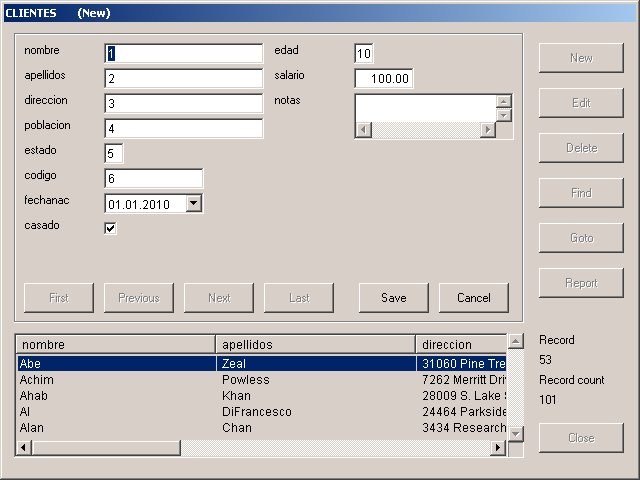Click the Last navigation button
The height and width of the screenshot is (480, 640).
(299, 298)
